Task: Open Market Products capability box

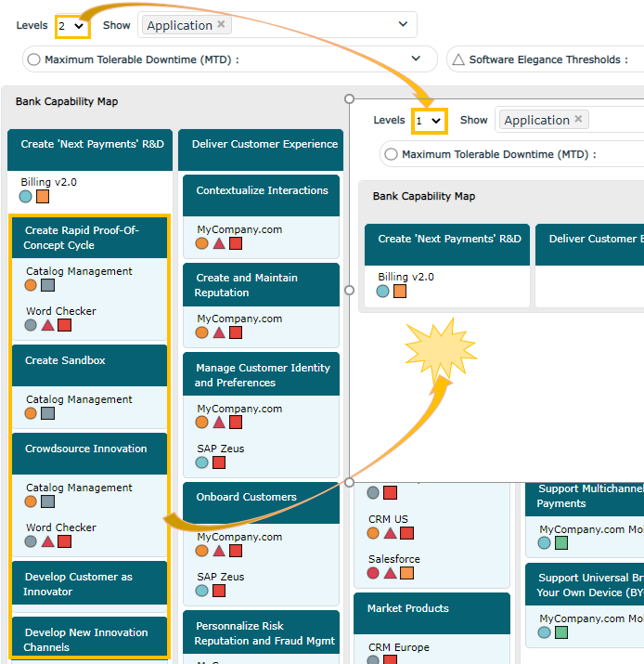Action: [x=431, y=609]
